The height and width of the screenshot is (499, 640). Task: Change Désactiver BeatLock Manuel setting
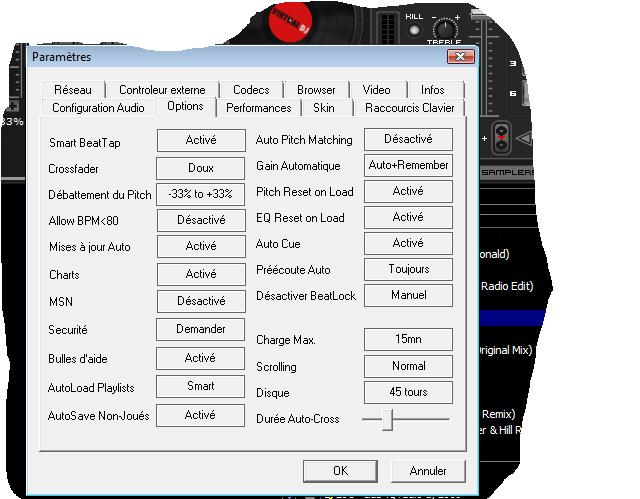pyautogui.click(x=408, y=295)
